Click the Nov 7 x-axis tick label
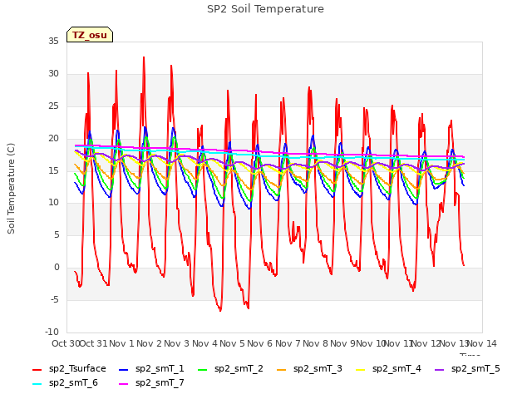Screen dimensions: 532x399 288,343
